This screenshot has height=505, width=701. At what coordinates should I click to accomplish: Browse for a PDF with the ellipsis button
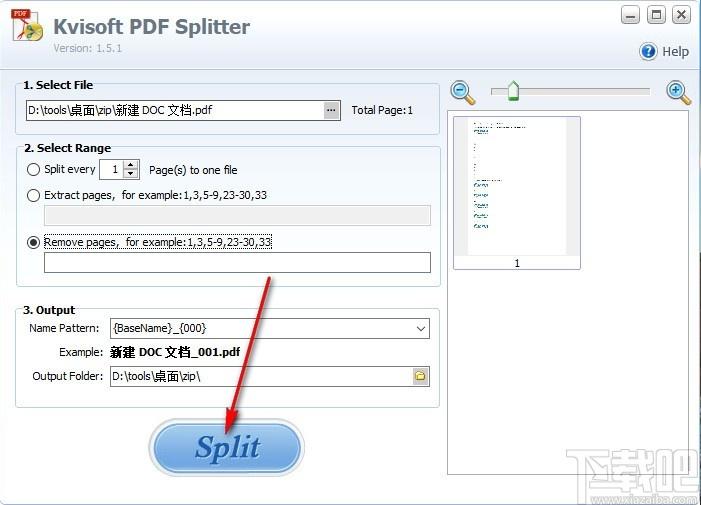(x=331, y=110)
